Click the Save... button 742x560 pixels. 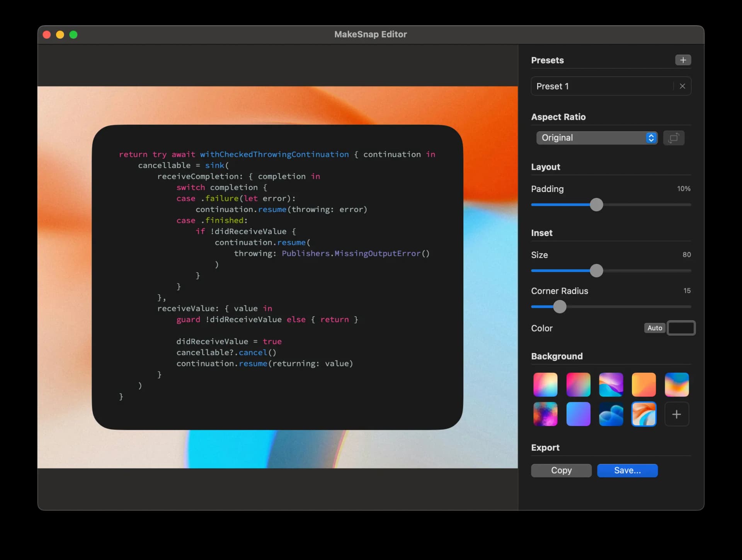coord(627,470)
